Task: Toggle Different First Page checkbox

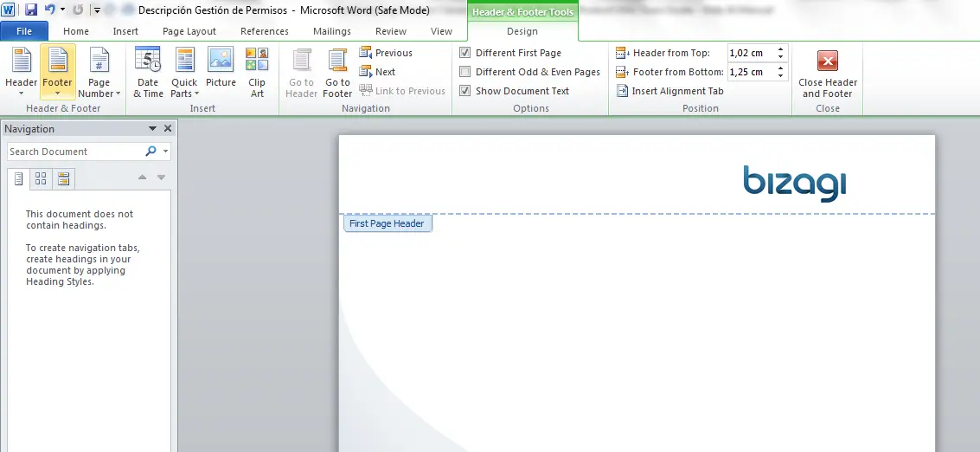Action: tap(465, 53)
